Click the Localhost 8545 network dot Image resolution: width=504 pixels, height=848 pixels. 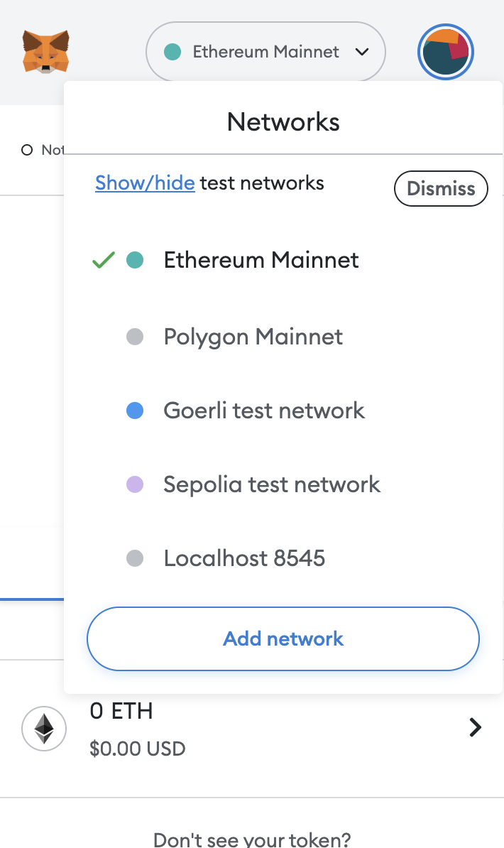pyautogui.click(x=134, y=558)
